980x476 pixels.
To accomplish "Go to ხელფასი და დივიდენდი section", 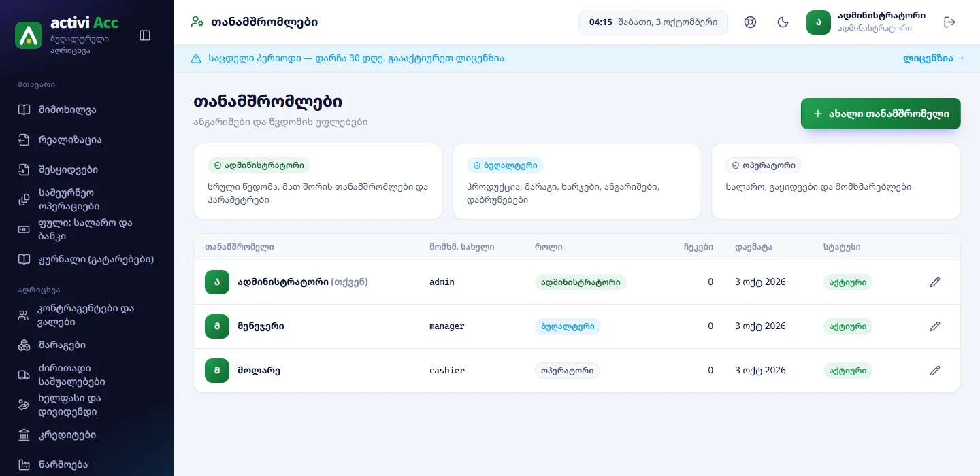I will click(87, 405).
